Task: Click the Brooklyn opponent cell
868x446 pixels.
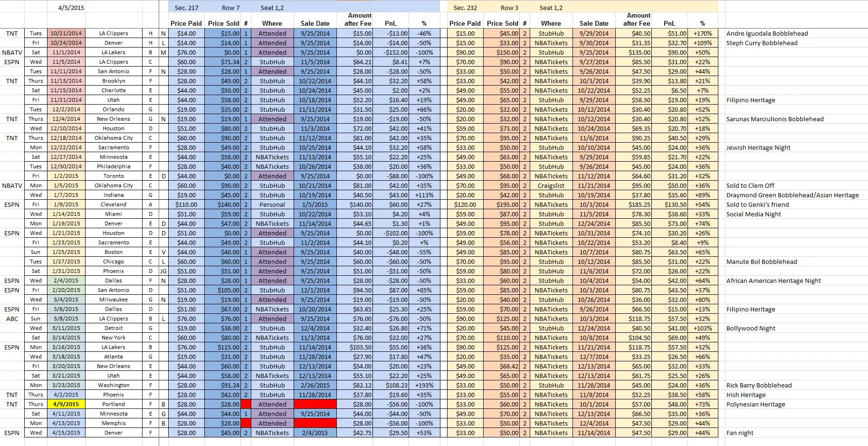Action: pos(114,81)
